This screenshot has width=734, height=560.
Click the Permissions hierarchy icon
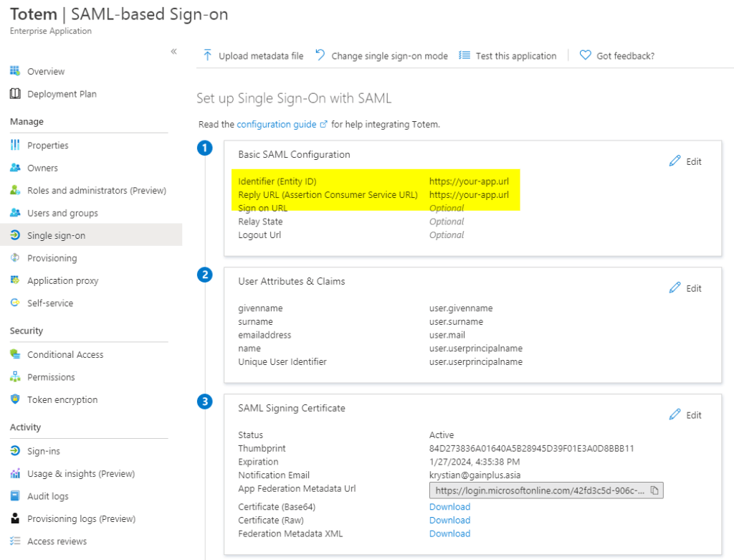click(x=15, y=376)
